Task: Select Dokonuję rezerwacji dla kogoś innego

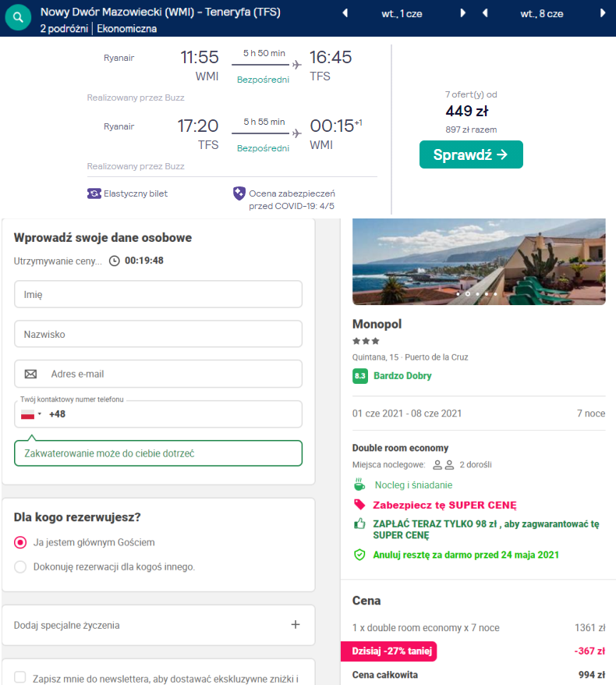Action: point(20,566)
